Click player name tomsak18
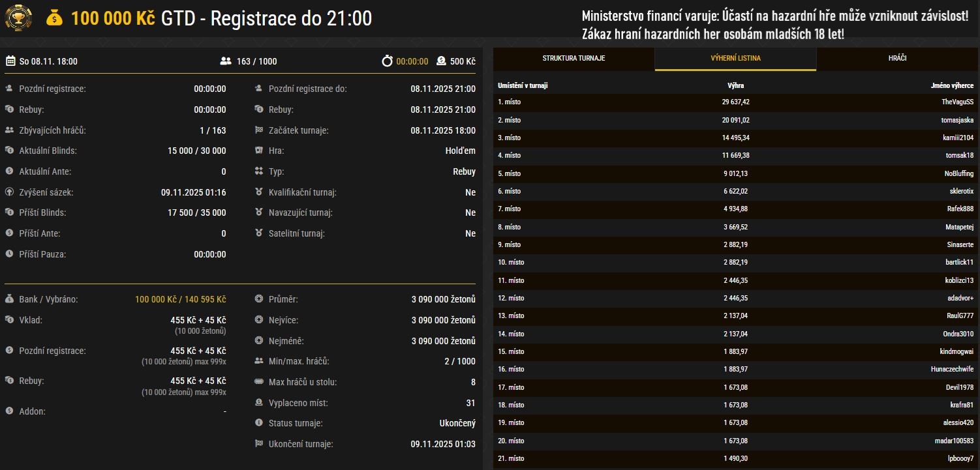The height and width of the screenshot is (470, 980). point(960,156)
